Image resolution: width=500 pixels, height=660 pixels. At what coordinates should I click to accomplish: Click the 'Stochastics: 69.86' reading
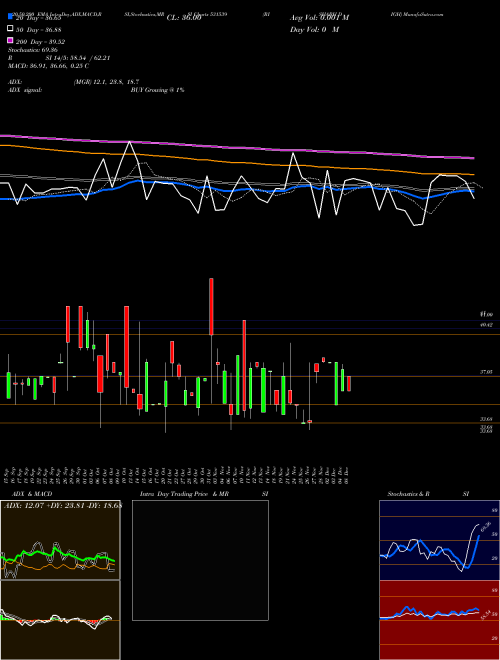point(33,50)
